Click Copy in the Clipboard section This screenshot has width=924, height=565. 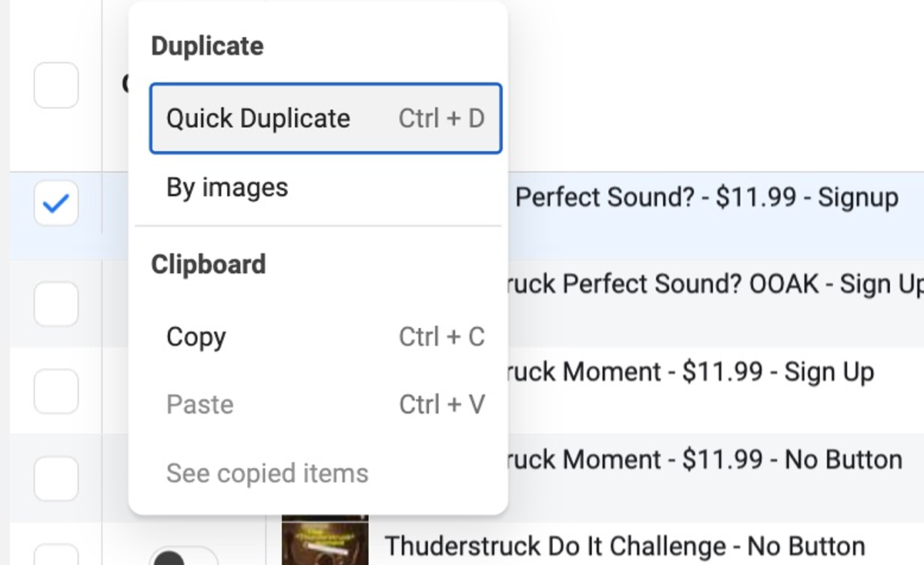tap(195, 337)
